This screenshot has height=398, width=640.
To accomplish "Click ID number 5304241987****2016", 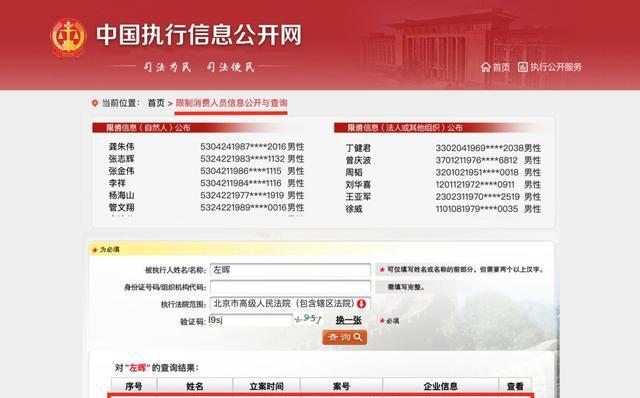I will pos(243,147).
